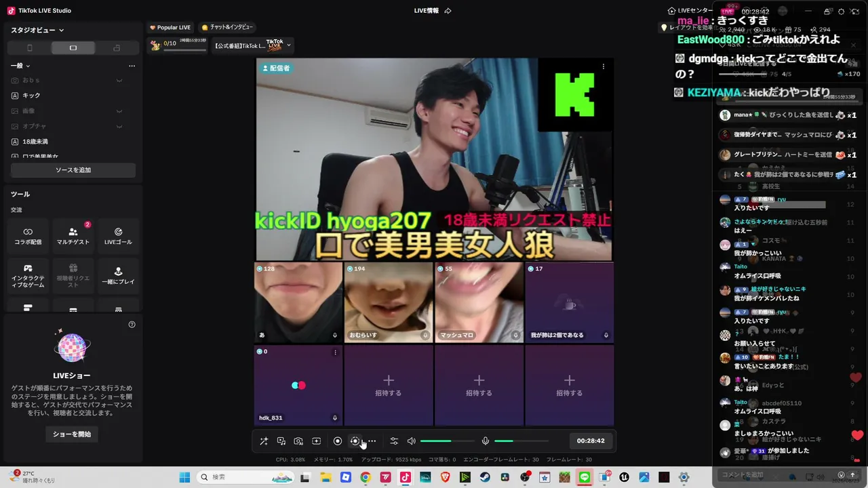The height and width of the screenshot is (488, 868).
Task: Toggle microphone for guest おむらいす
Action: 425,335
